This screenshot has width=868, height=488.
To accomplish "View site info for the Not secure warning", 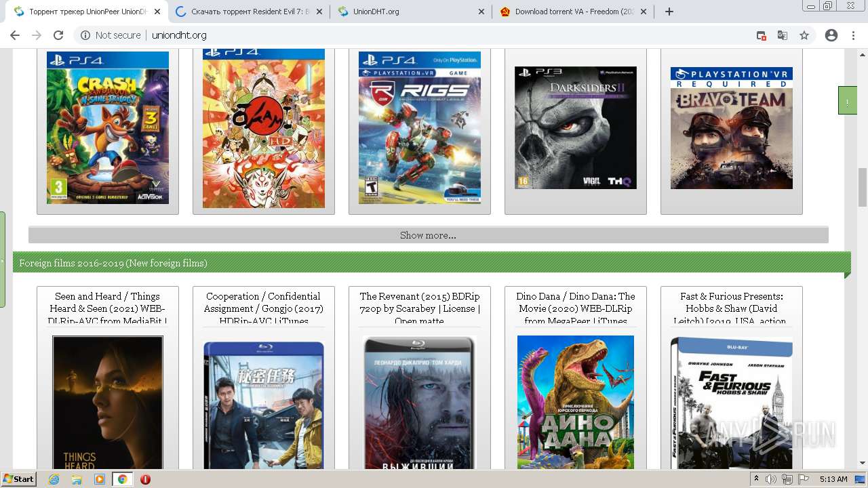I will point(111,35).
